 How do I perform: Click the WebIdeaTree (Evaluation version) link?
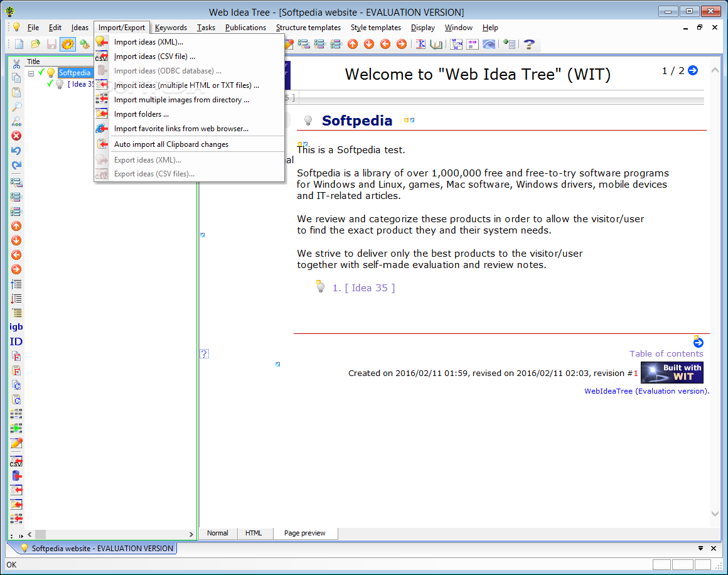point(646,391)
